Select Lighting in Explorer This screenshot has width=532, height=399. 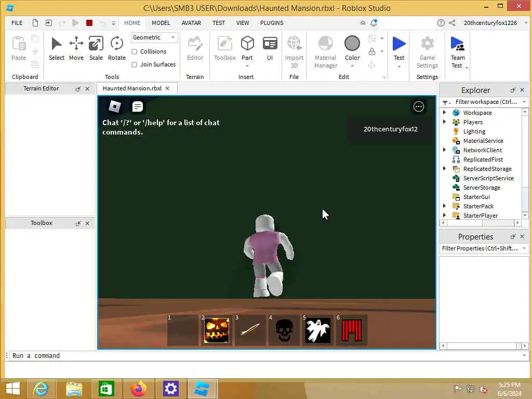(x=474, y=131)
